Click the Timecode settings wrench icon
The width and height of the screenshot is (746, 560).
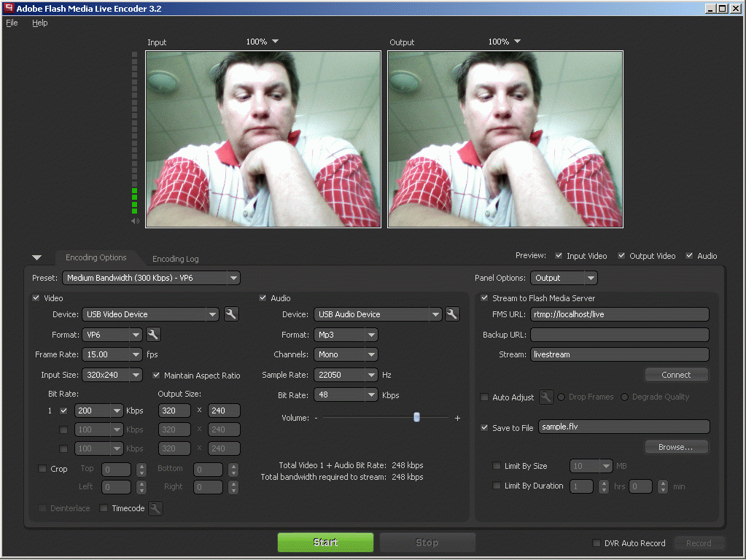(x=155, y=508)
